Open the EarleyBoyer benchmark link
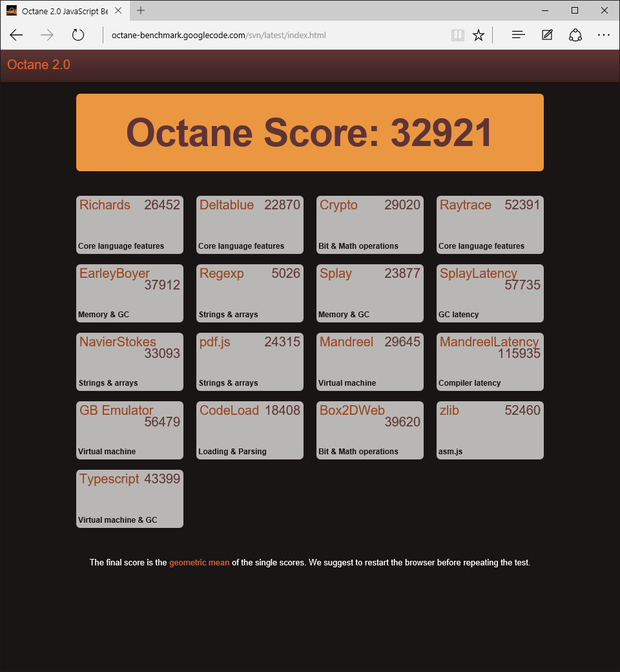Viewport: 620px width, 672px height. click(x=114, y=273)
